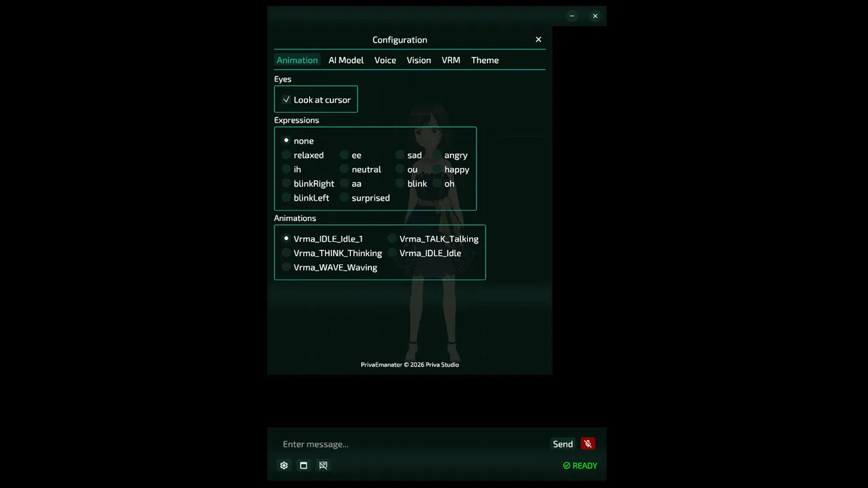Pick the 'ou' expression option
This screenshot has width=868, height=488.
click(x=400, y=169)
